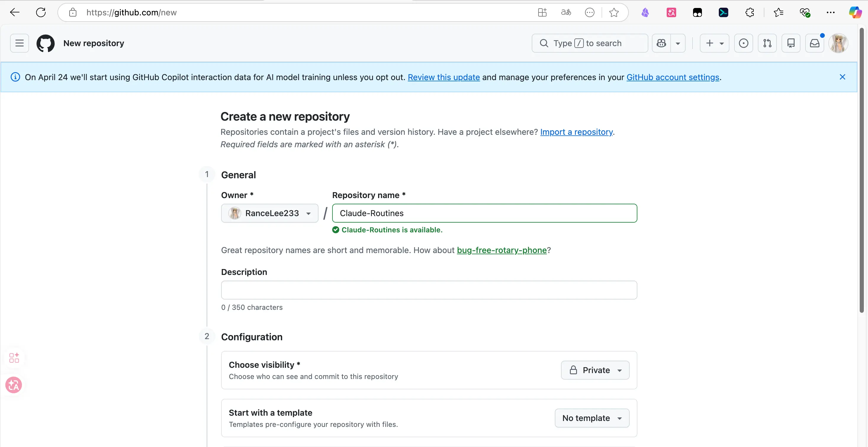
Task: Open the GitHub hamburger navigation menu
Action: [20, 43]
